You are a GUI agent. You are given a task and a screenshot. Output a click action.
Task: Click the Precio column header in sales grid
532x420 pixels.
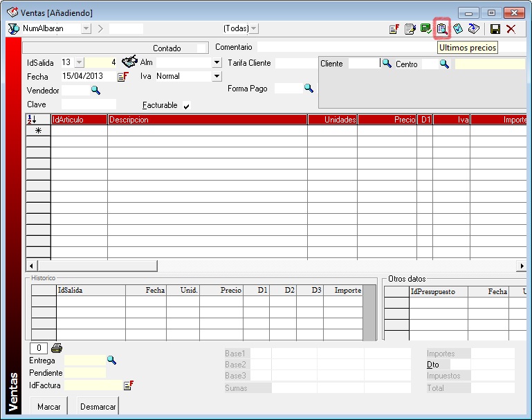pyautogui.click(x=387, y=120)
